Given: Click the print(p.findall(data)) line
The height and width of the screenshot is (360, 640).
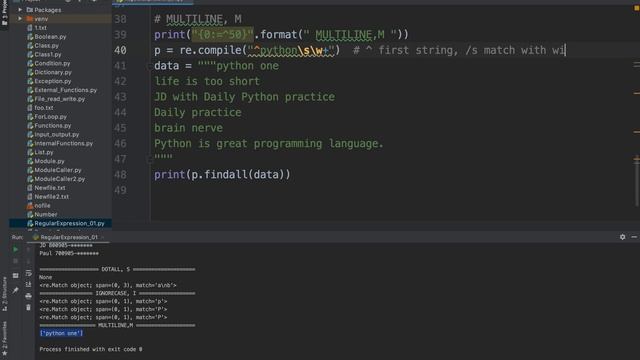Looking at the screenshot, I should (222, 175).
